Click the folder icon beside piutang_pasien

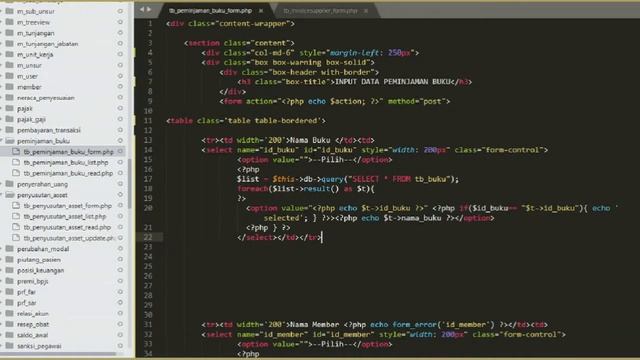click(9, 260)
